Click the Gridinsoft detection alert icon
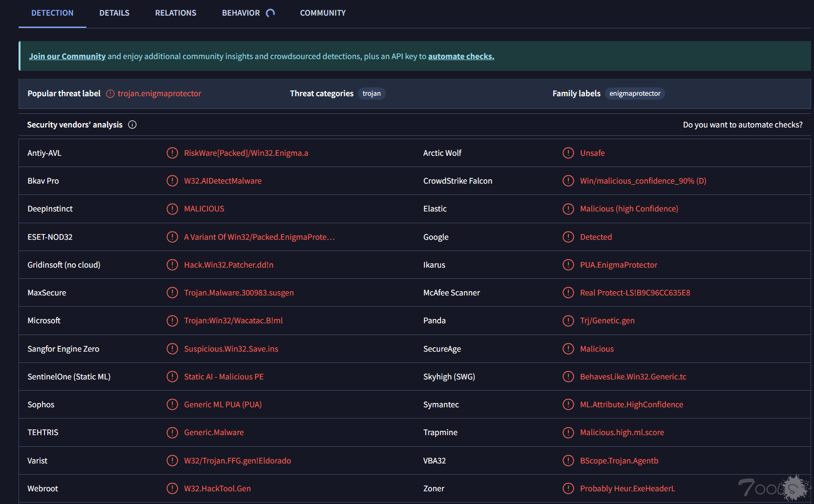The height and width of the screenshot is (504, 814). tap(172, 265)
